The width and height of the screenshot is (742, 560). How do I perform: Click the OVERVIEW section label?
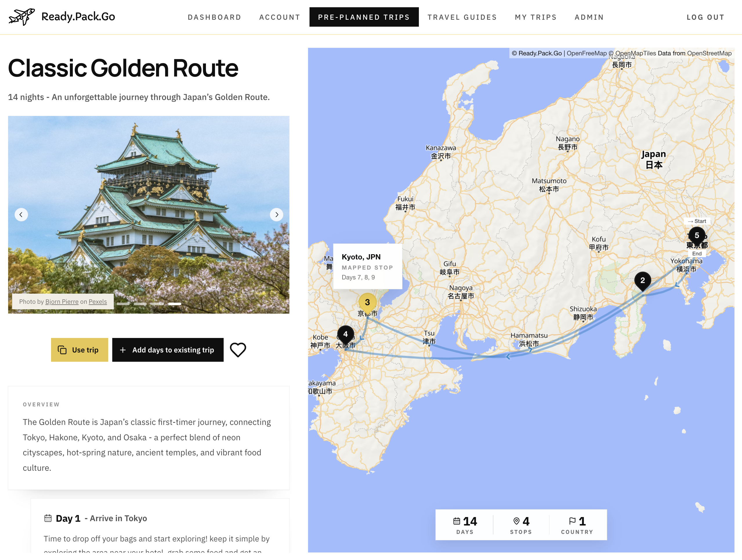coord(41,405)
